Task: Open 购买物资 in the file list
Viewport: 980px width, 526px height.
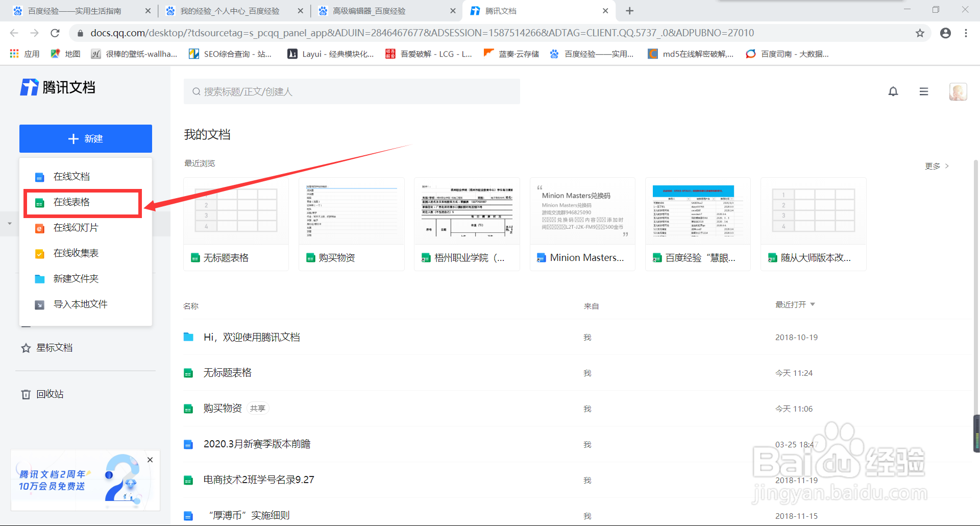Action: [223, 409]
